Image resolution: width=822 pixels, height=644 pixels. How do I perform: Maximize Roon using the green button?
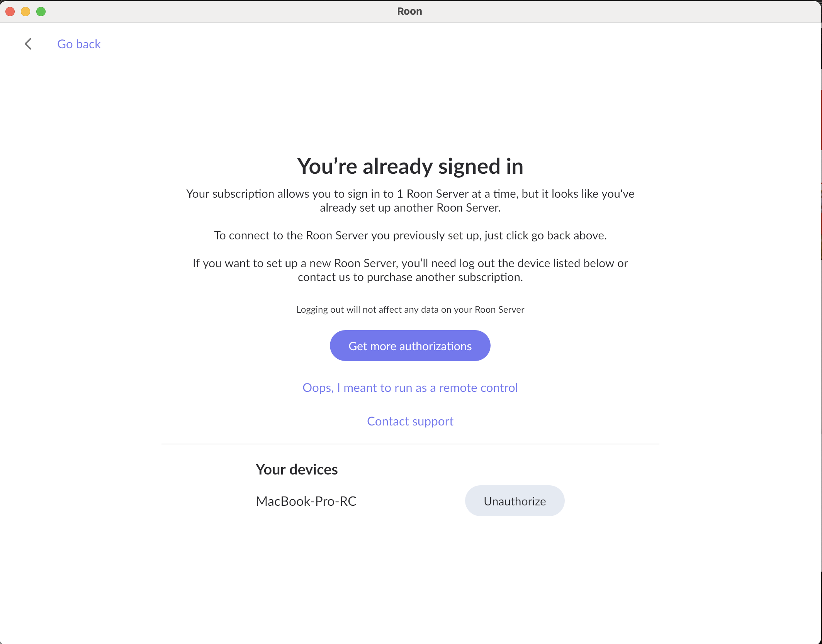coord(41,12)
